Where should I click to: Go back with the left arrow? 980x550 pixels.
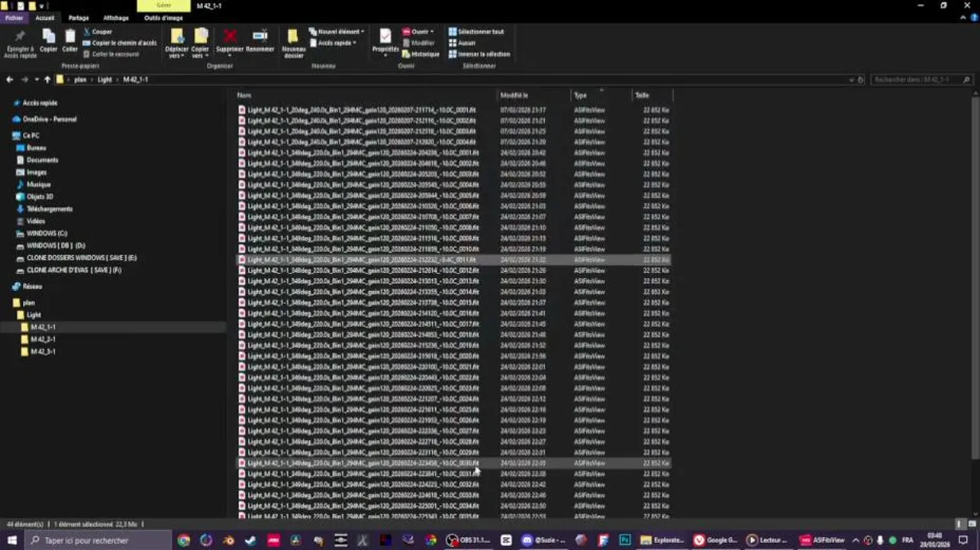[x=10, y=79]
